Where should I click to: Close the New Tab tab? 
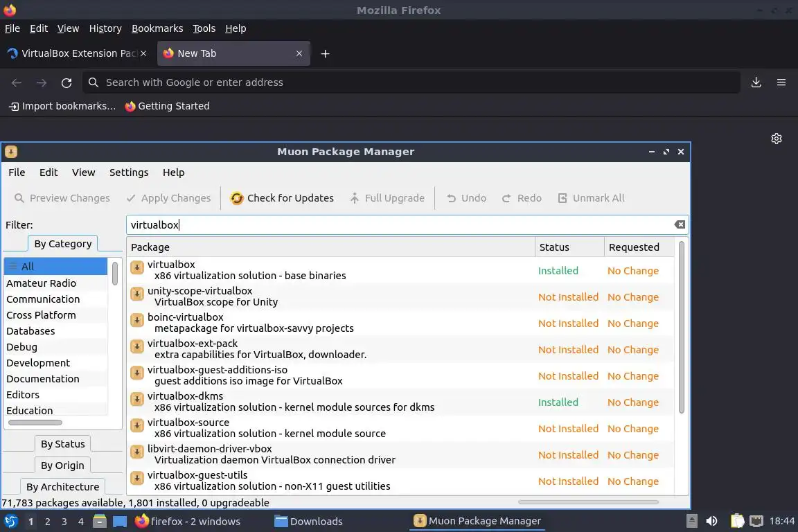pos(299,53)
